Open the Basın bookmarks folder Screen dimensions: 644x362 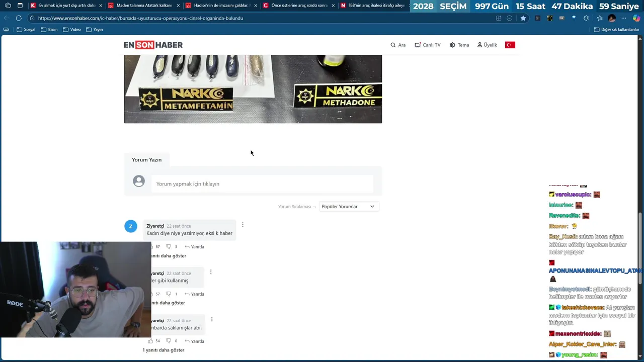coord(49,30)
